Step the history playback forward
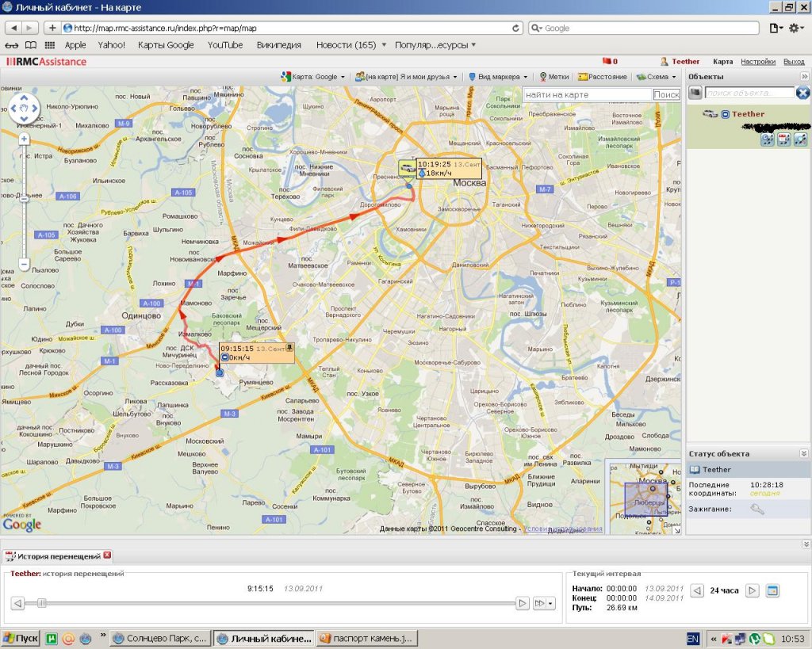Screen dimensions: 812x649 pos(522,603)
